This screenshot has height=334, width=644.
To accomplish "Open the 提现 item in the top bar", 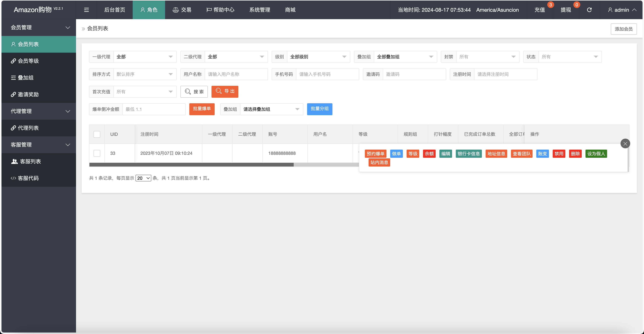I will (x=566, y=10).
